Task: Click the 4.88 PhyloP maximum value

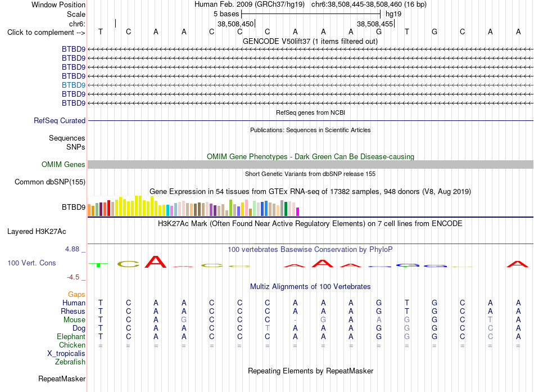Action: tap(72, 249)
